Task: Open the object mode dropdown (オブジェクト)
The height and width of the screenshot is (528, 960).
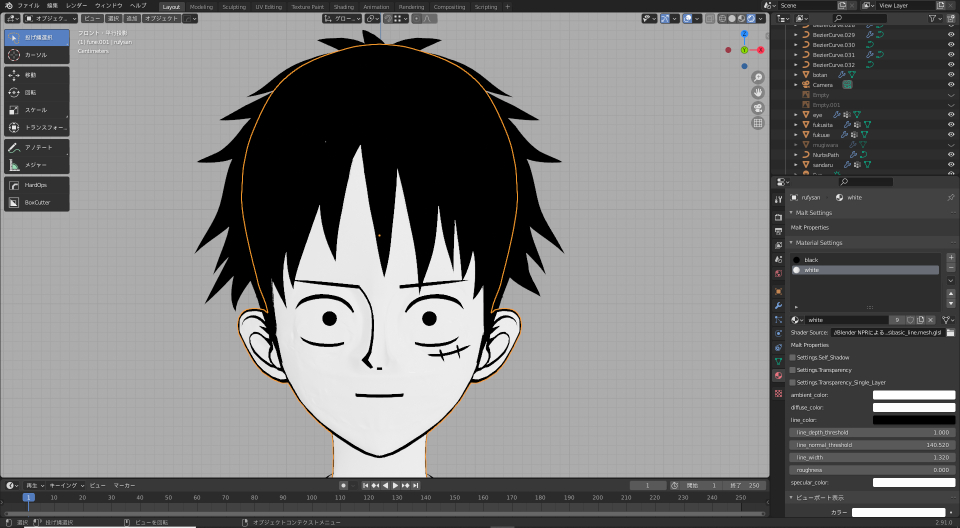Action: (x=51, y=18)
